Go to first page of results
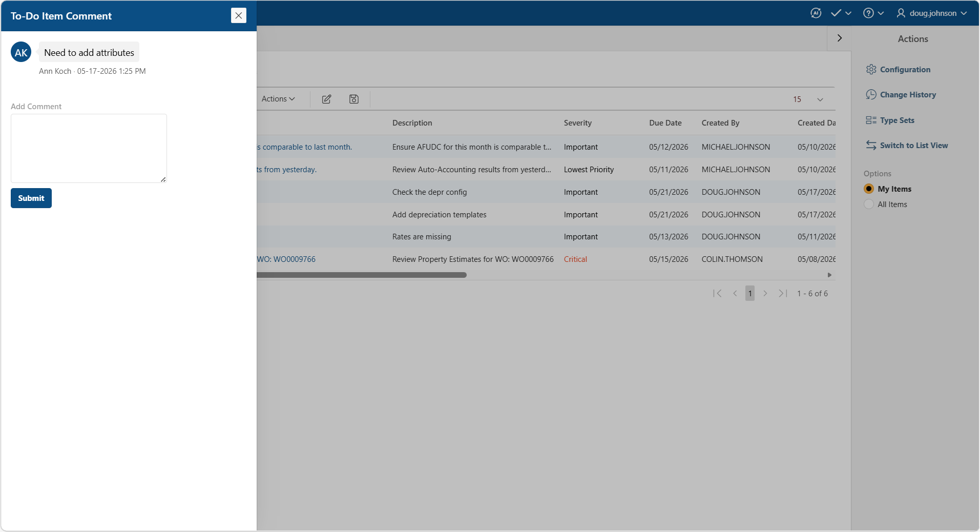This screenshot has height=532, width=980. tap(717, 294)
